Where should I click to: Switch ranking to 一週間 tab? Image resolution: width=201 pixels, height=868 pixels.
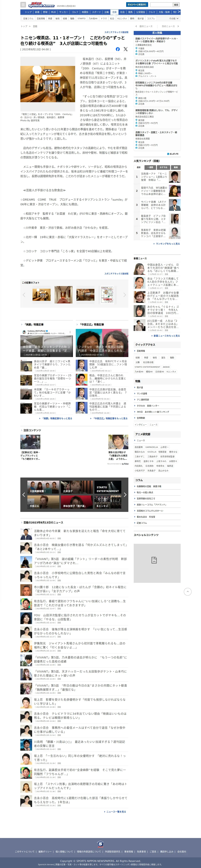(150, 167)
